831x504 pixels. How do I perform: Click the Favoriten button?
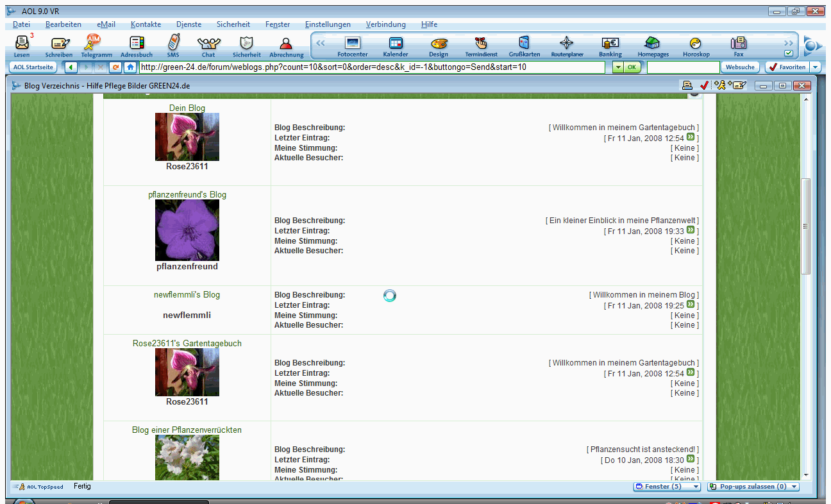click(787, 67)
